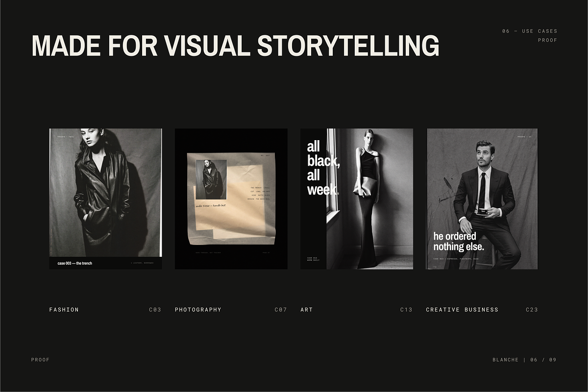Click the 'he ordered nothing else.' headline
Viewport: 588px width, 392px height.
pyautogui.click(x=459, y=242)
